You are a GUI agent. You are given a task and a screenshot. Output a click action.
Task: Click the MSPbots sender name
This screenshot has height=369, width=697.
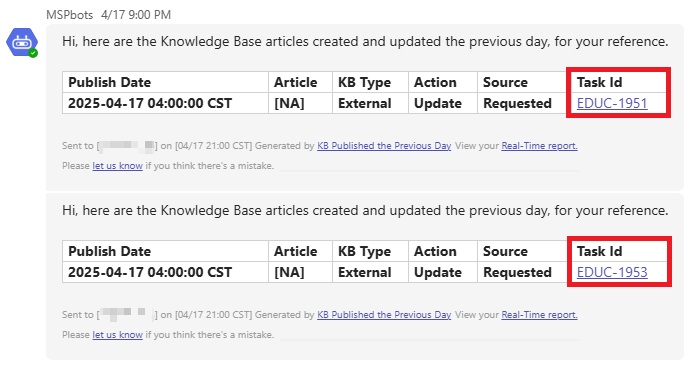click(69, 15)
